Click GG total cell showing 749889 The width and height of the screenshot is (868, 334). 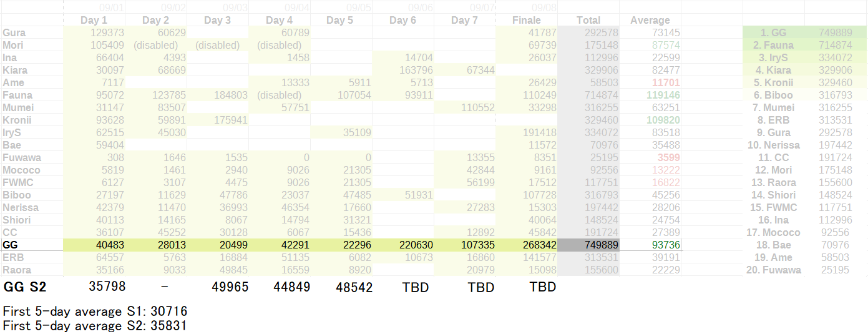pyautogui.click(x=588, y=245)
